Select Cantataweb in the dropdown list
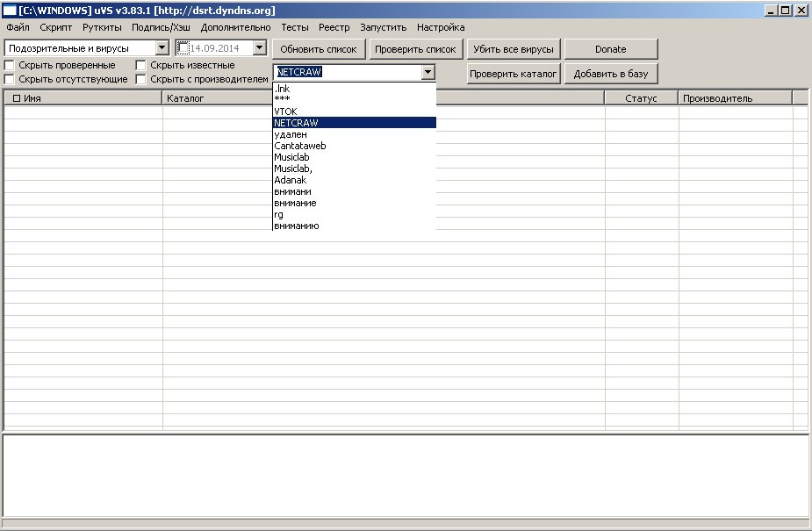Viewport: 812px width, 531px height. tap(355, 146)
